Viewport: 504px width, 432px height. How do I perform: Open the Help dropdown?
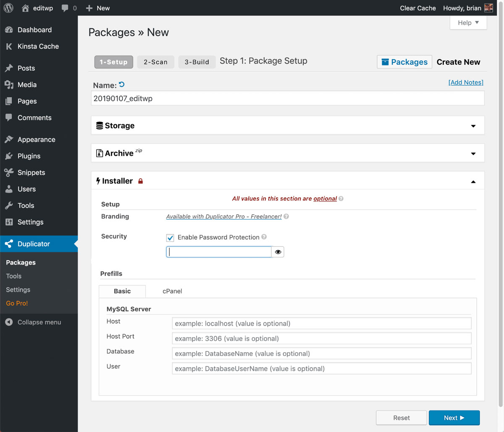468,23
